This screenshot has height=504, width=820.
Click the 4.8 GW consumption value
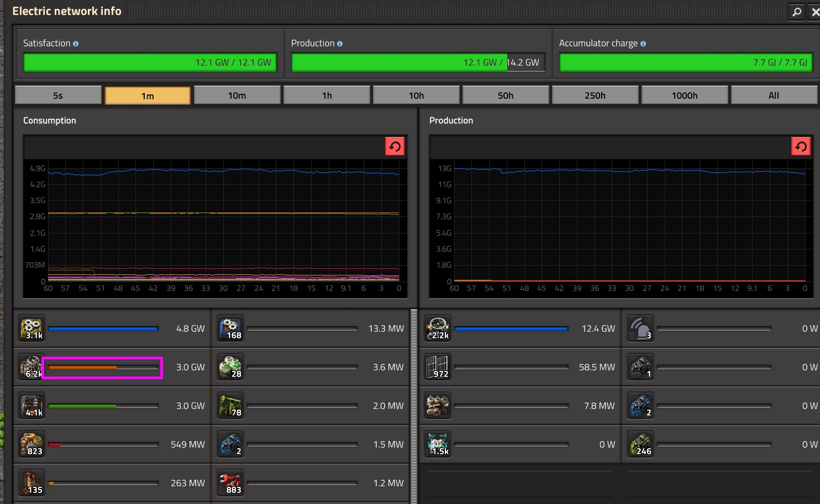(x=190, y=328)
